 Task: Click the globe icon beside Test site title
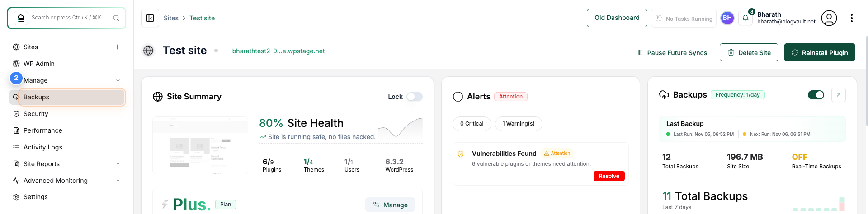click(148, 51)
